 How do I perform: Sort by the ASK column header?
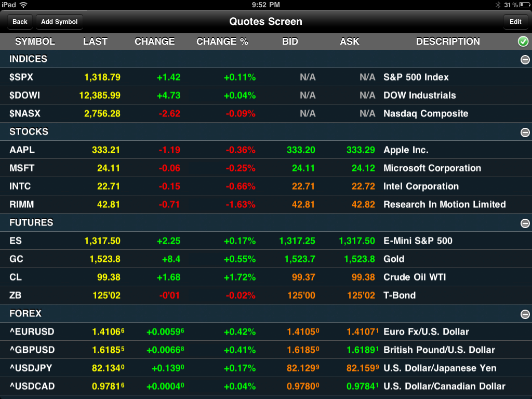(x=350, y=42)
